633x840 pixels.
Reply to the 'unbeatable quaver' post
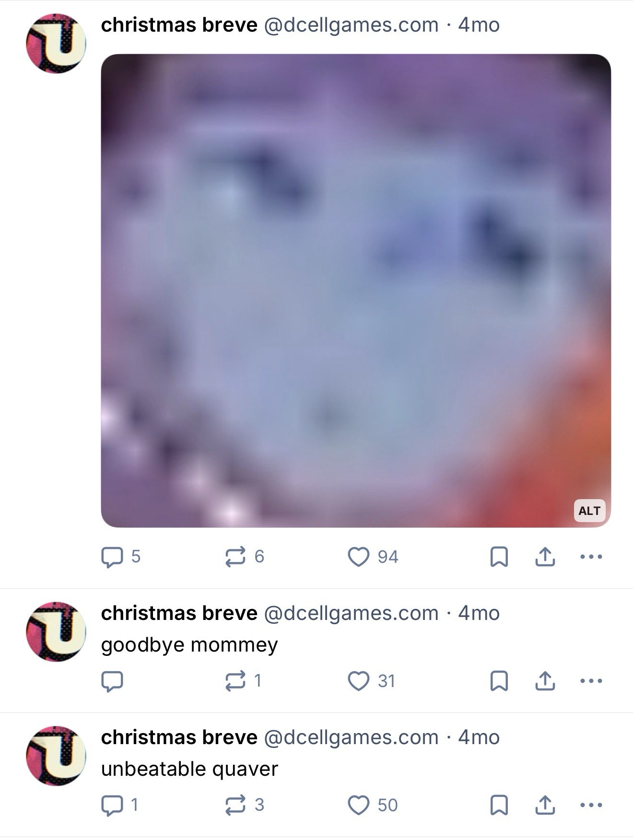pos(120,805)
